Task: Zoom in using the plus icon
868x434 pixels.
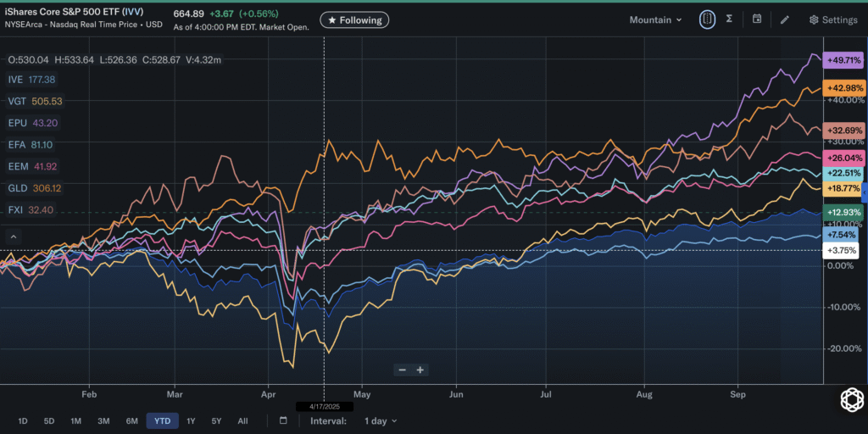Action: 420,370
